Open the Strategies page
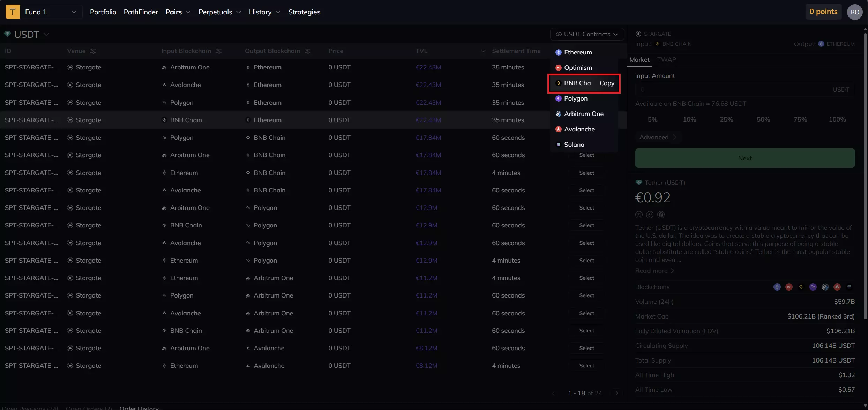The height and width of the screenshot is (410, 868). 304,12
